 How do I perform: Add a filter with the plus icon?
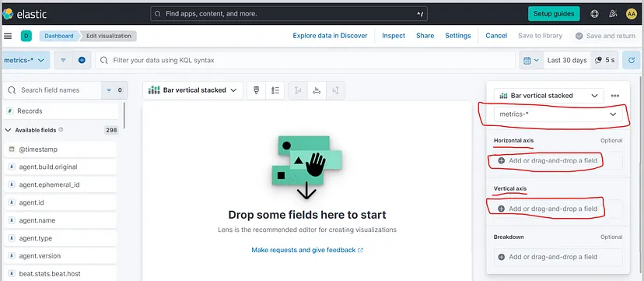(x=82, y=60)
